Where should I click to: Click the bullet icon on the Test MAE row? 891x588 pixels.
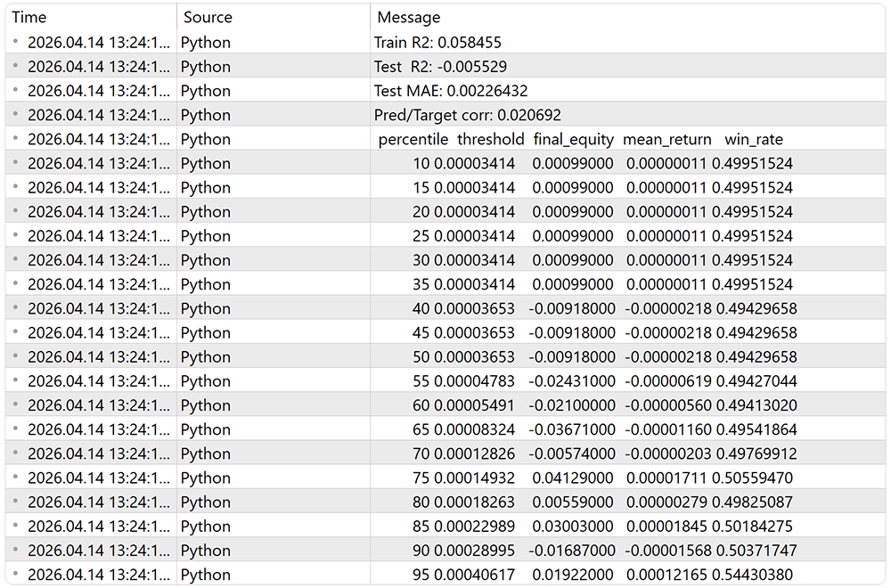point(16,90)
